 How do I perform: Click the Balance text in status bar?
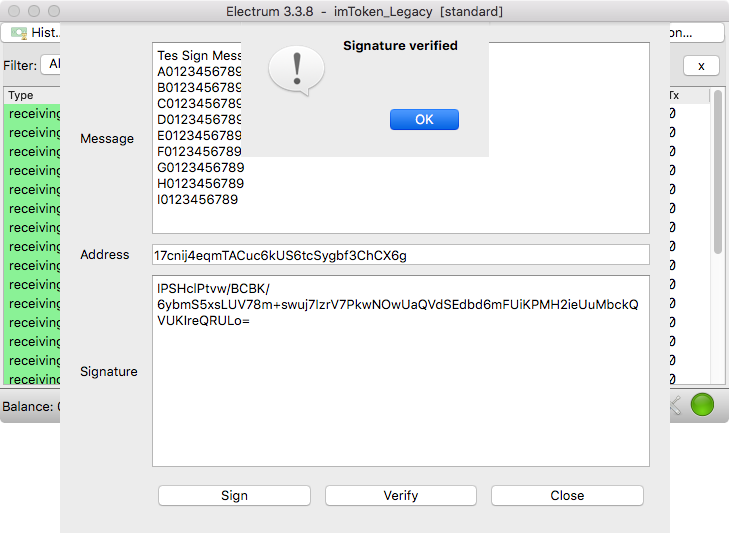point(31,406)
